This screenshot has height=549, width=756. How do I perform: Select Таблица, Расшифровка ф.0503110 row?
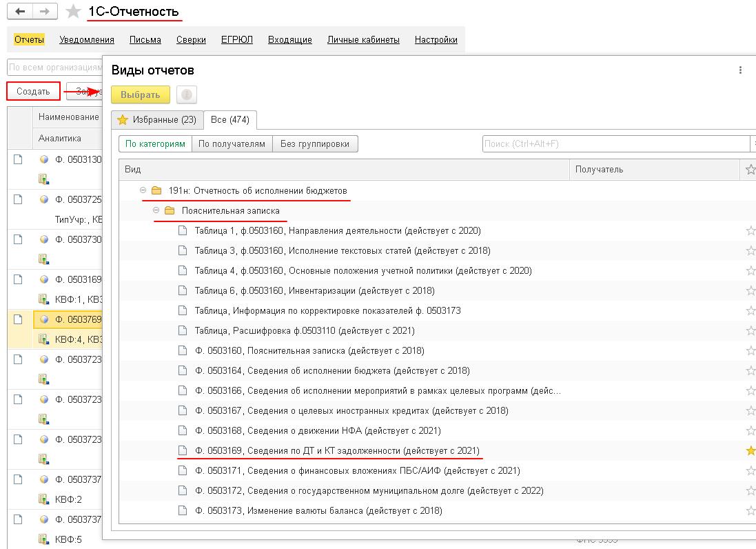click(x=304, y=330)
